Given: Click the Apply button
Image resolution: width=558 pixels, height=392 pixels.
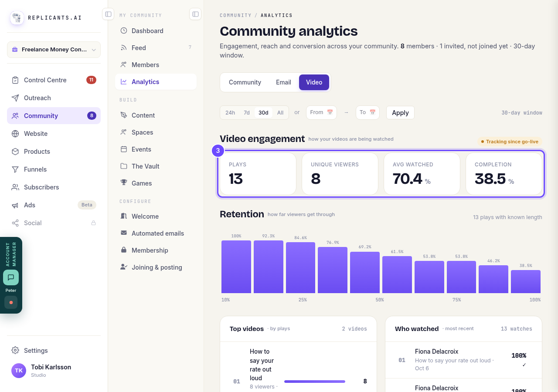Looking at the screenshot, I should (x=400, y=112).
